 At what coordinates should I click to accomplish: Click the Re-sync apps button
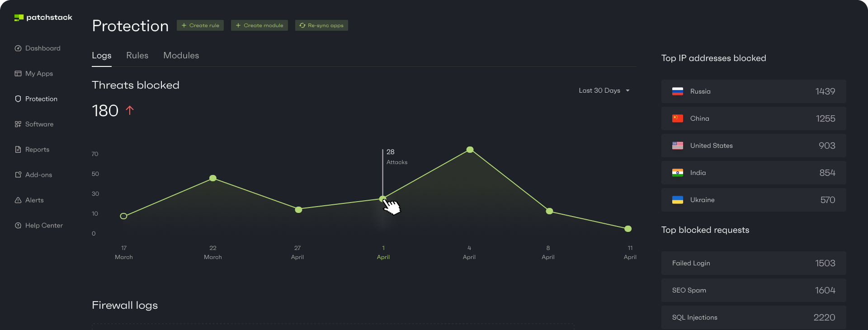tap(321, 25)
